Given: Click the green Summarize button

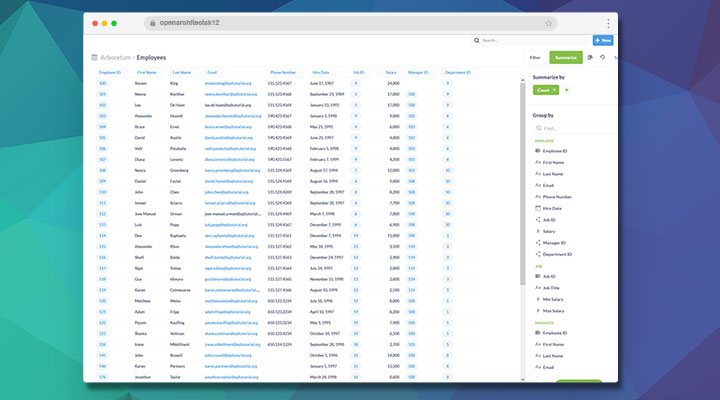Looking at the screenshot, I should click(566, 57).
